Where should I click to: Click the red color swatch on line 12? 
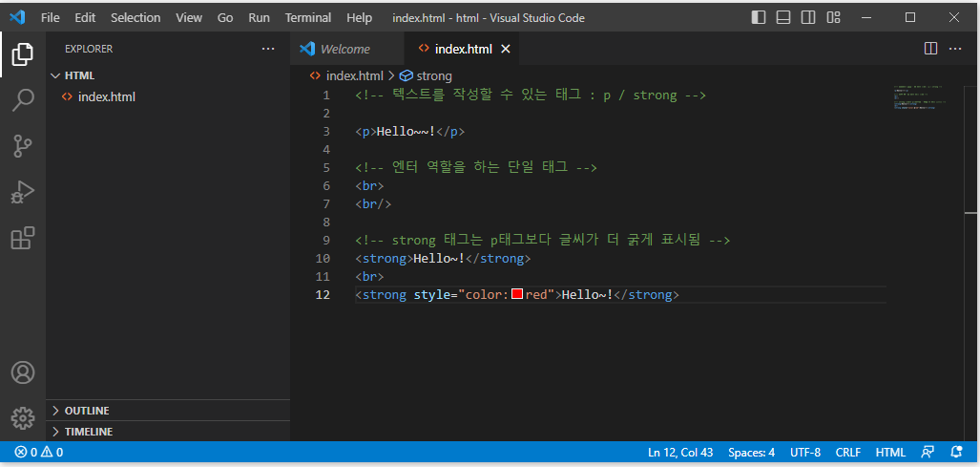(x=517, y=294)
